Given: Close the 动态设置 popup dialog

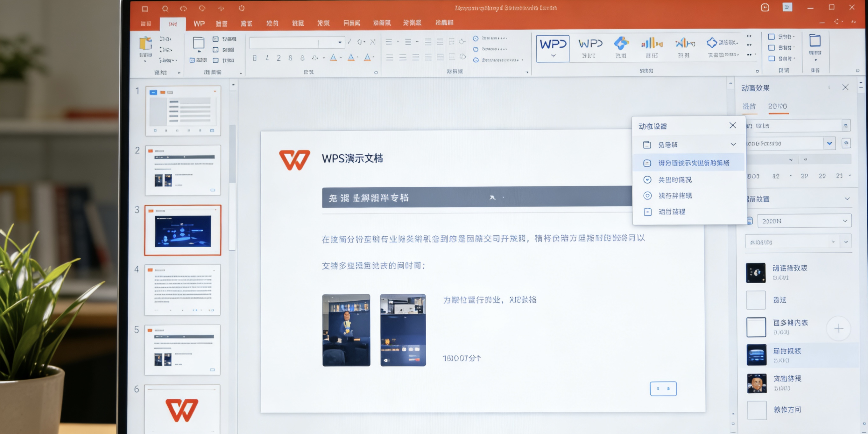Looking at the screenshot, I should 732,125.
